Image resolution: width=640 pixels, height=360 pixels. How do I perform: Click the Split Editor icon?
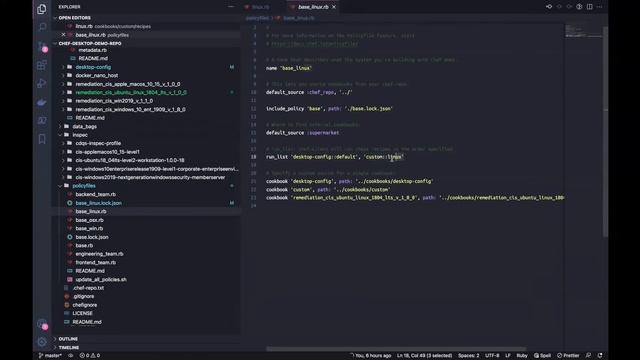pyautogui.click(x=589, y=7)
